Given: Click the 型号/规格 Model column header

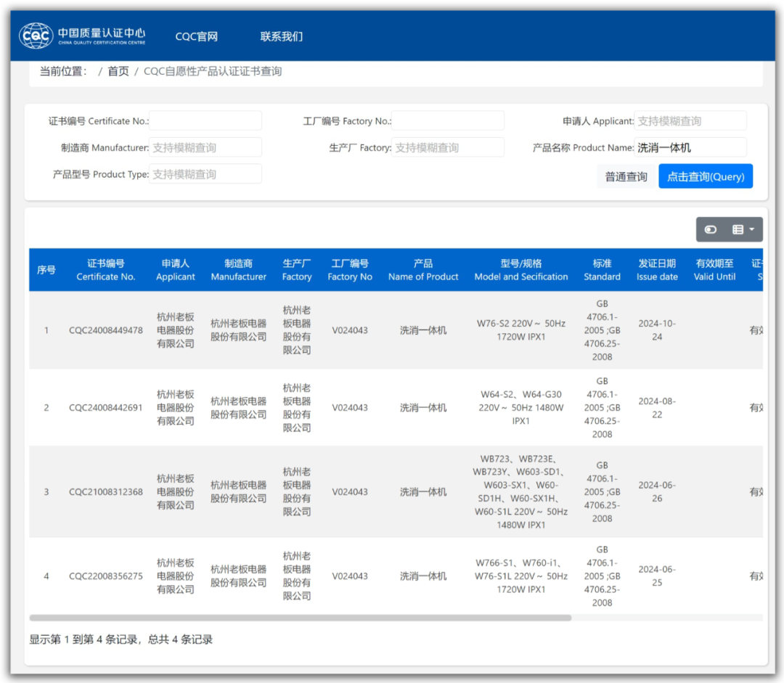Looking at the screenshot, I should tap(521, 270).
